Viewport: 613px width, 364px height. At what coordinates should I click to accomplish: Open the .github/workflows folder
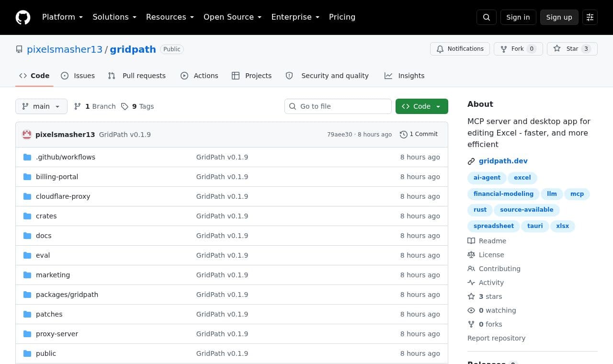(66, 157)
